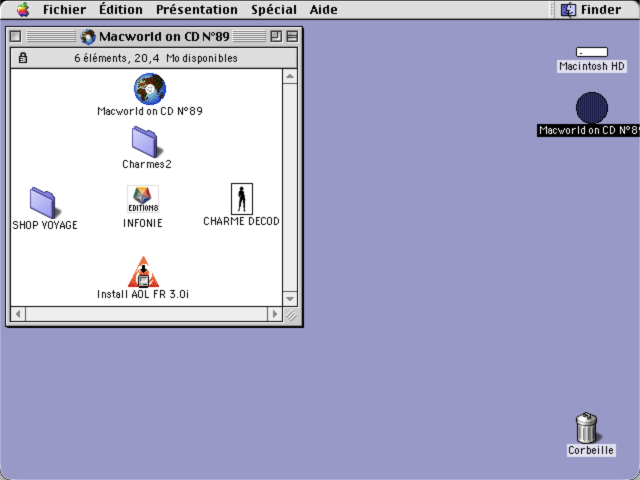This screenshot has height=480, width=640.
Task: Select the Install AOL FR 3.0i installer icon
Action: 143,272
